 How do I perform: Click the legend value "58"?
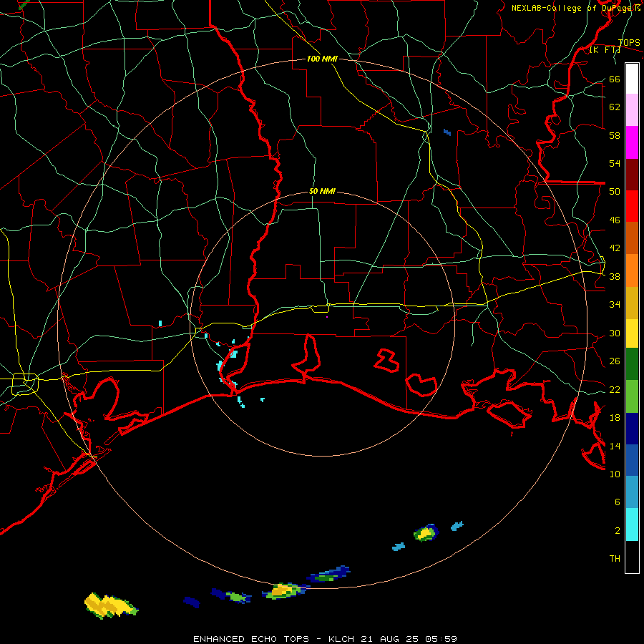click(x=615, y=135)
